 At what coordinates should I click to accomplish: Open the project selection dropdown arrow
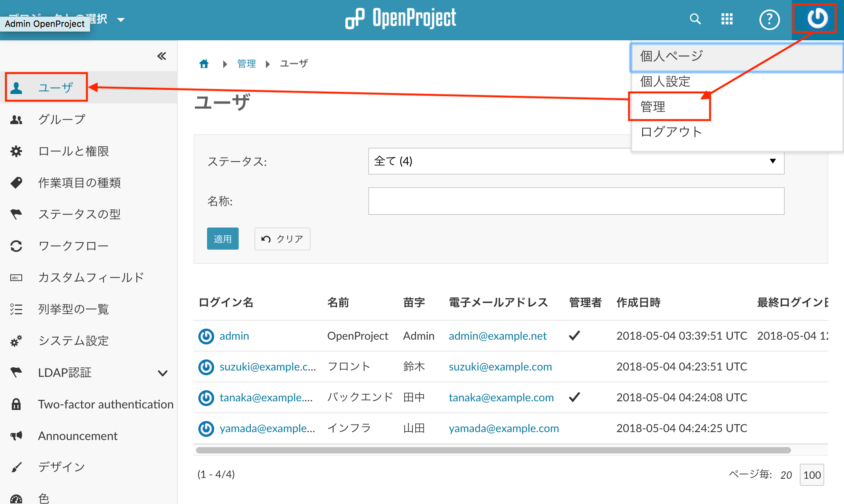point(121,19)
